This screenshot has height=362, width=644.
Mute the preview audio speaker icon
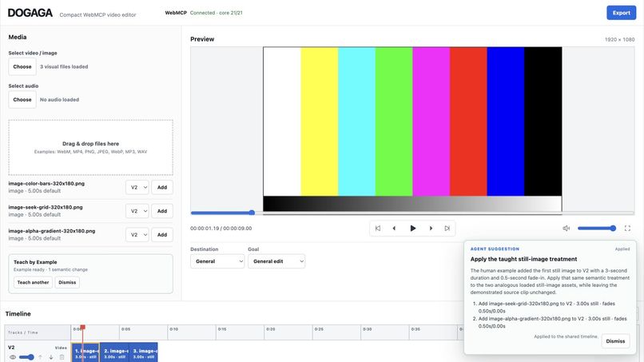coord(566,229)
